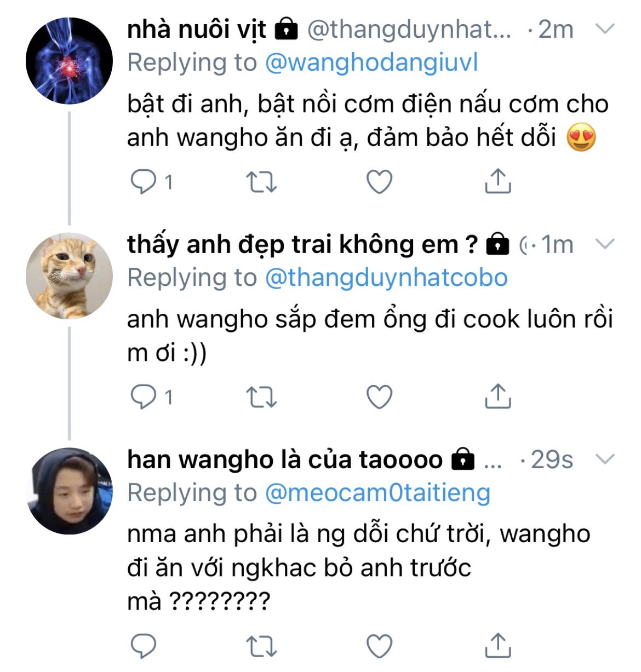The height and width of the screenshot is (672, 641).
Task: Like the 'nma anh phải là ng dỗi' tweet
Action: pyautogui.click(x=379, y=646)
